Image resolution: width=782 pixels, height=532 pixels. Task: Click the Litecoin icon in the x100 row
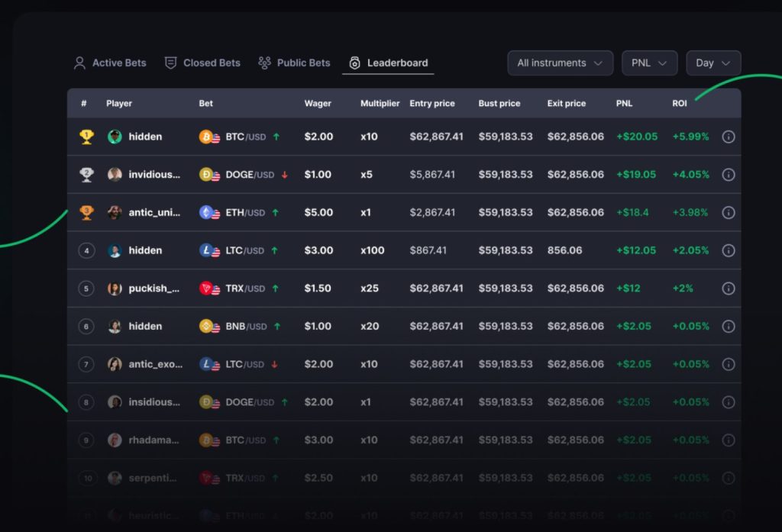click(x=206, y=250)
